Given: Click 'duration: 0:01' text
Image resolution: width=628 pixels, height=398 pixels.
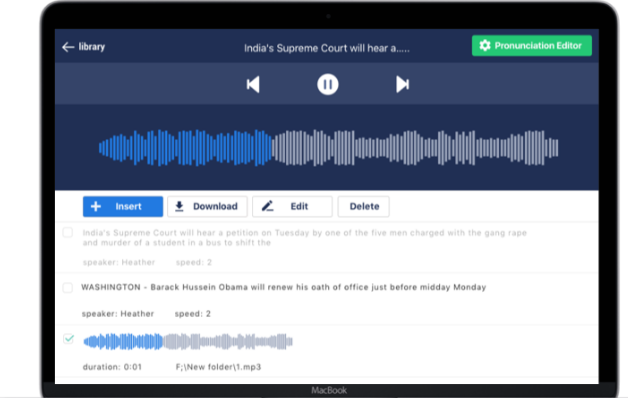Looking at the screenshot, I should point(112,367).
